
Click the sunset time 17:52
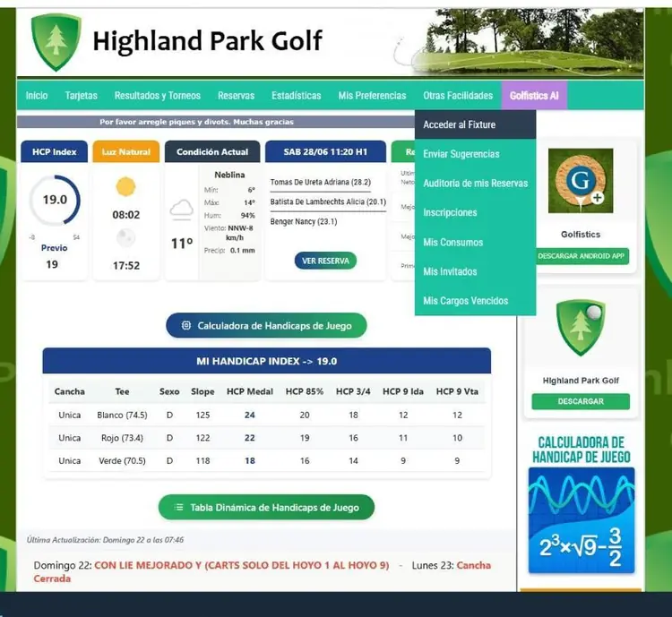point(126,266)
